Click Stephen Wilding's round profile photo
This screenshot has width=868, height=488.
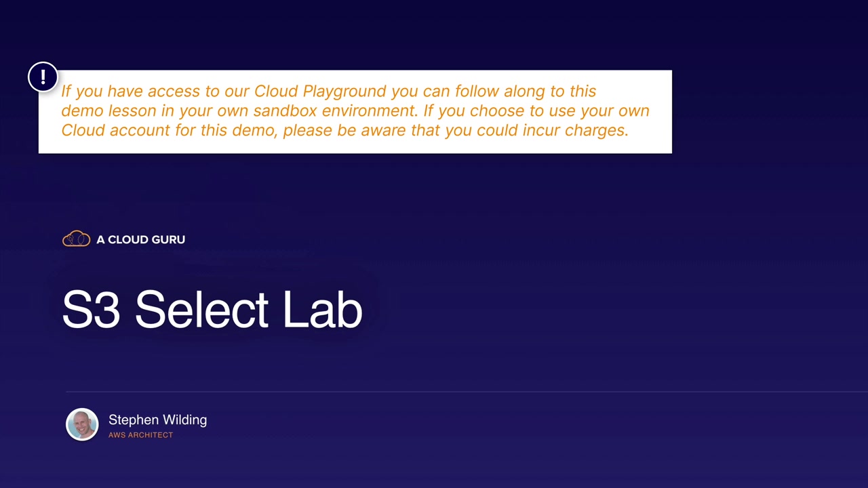click(x=82, y=425)
